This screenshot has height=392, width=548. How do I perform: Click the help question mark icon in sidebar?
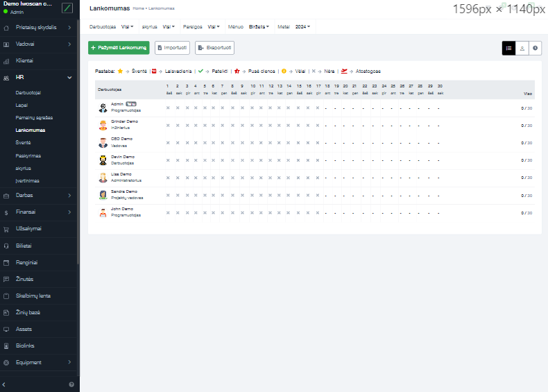click(x=71, y=384)
